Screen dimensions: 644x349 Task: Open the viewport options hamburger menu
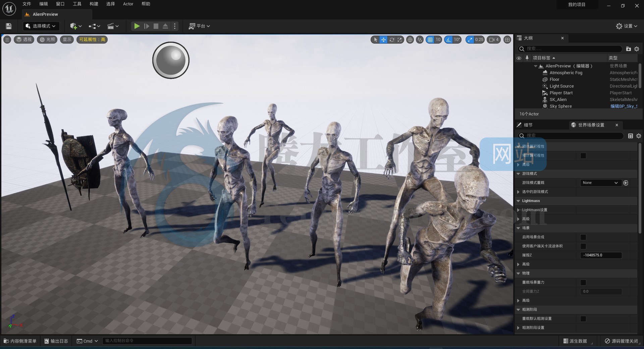7,40
